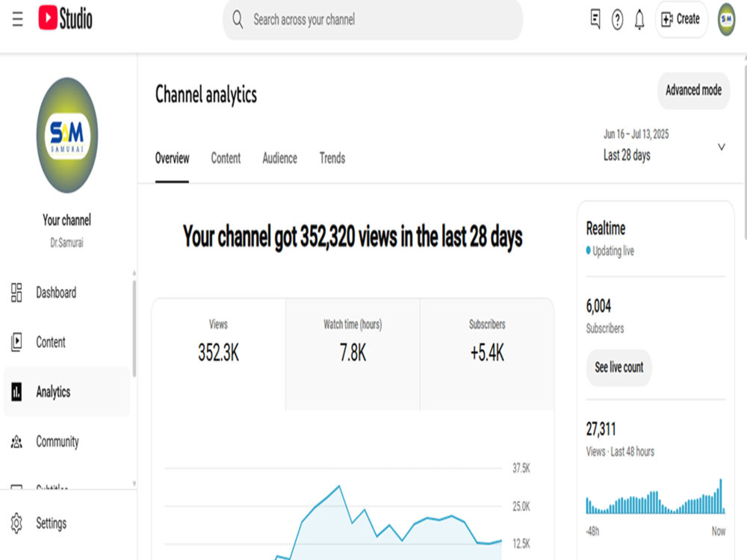Open the Last 28 days date range dropdown
The width and height of the screenshot is (747, 560).
pos(664,146)
